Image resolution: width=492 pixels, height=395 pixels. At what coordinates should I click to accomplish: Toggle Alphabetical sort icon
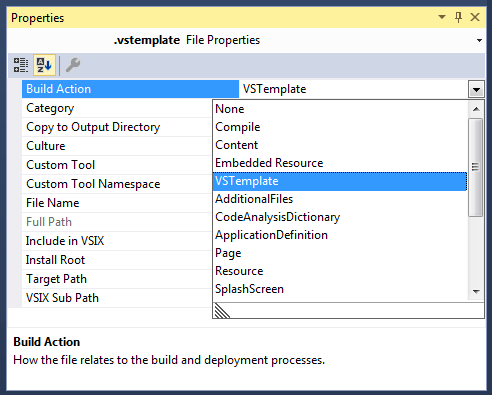(44, 65)
